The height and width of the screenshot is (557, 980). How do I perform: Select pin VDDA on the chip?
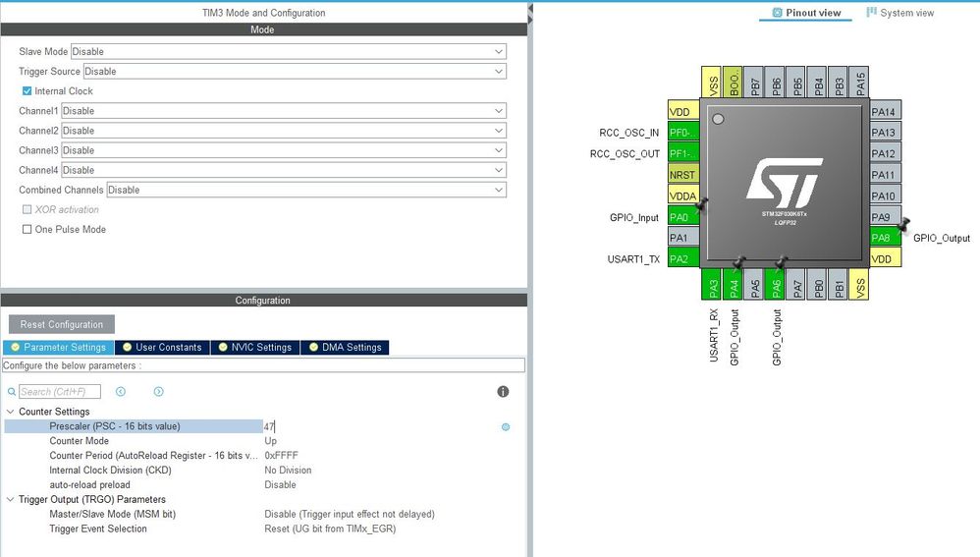coord(683,196)
